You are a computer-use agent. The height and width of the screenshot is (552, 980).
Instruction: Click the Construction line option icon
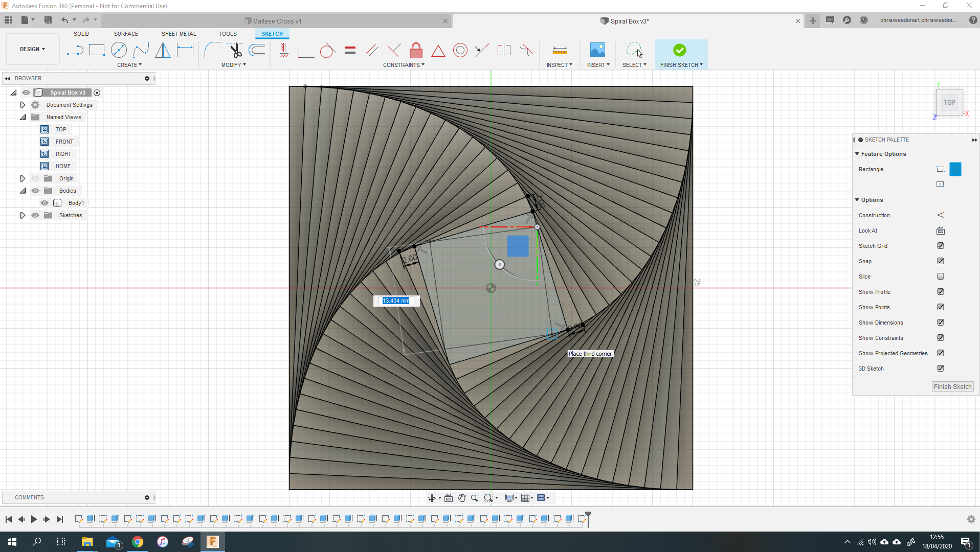940,215
